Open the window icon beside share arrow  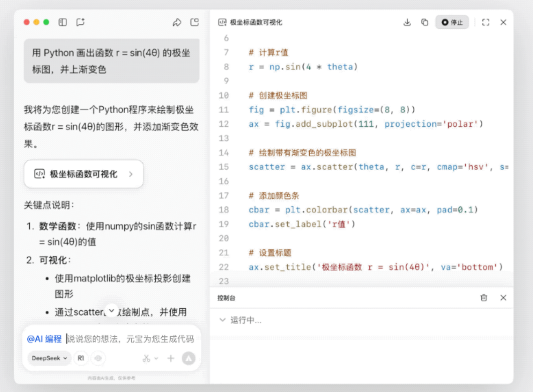click(195, 22)
